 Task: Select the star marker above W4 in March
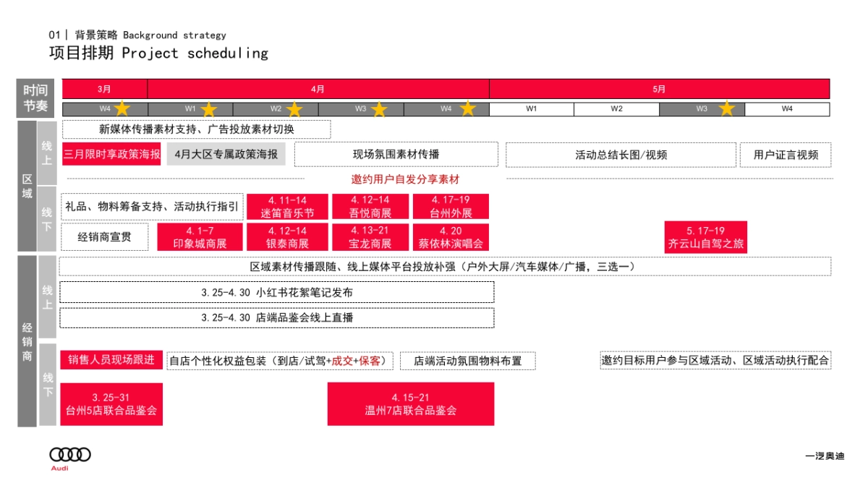click(122, 107)
